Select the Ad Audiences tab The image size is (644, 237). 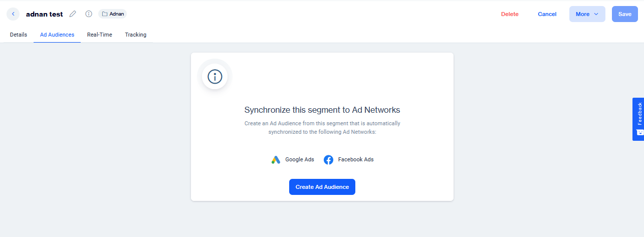57,35
